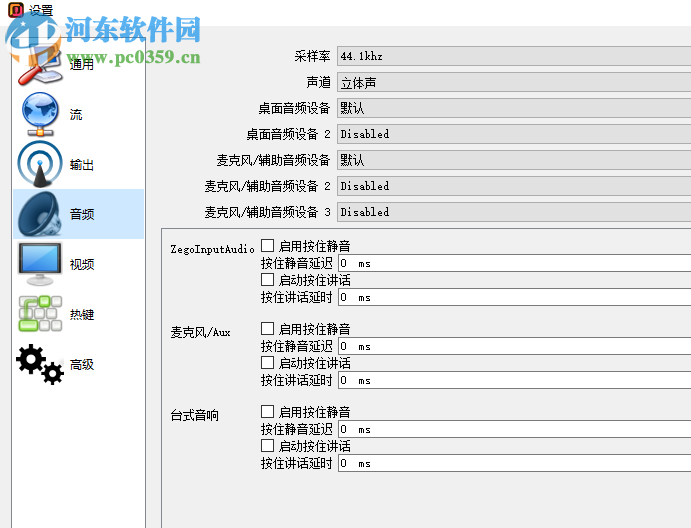Click the 采样率 label
Image resolution: width=691 pixels, height=528 pixels.
(312, 56)
